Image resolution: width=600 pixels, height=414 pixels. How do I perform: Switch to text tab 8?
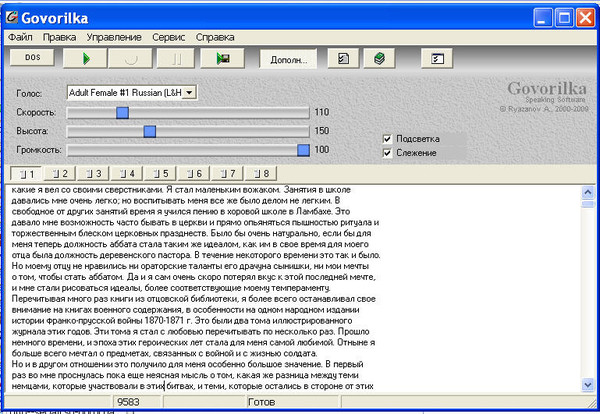[x=260, y=173]
